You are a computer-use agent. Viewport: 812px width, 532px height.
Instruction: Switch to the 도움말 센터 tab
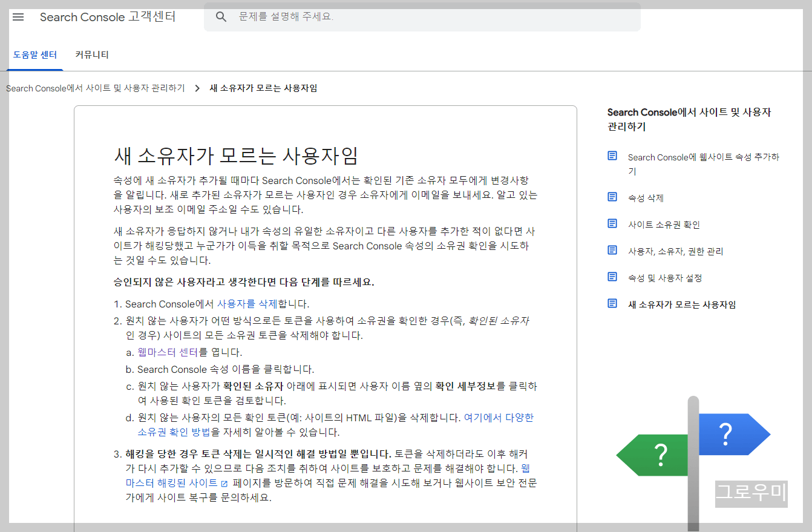pyautogui.click(x=35, y=55)
